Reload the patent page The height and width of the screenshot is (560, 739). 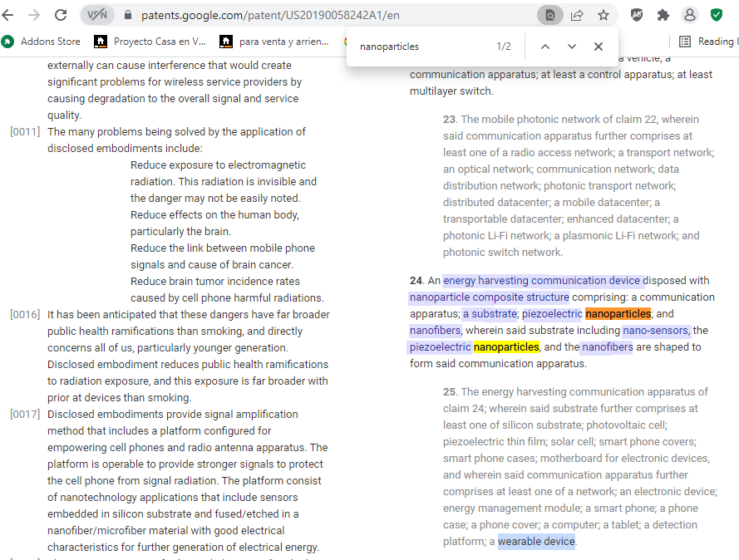61,15
